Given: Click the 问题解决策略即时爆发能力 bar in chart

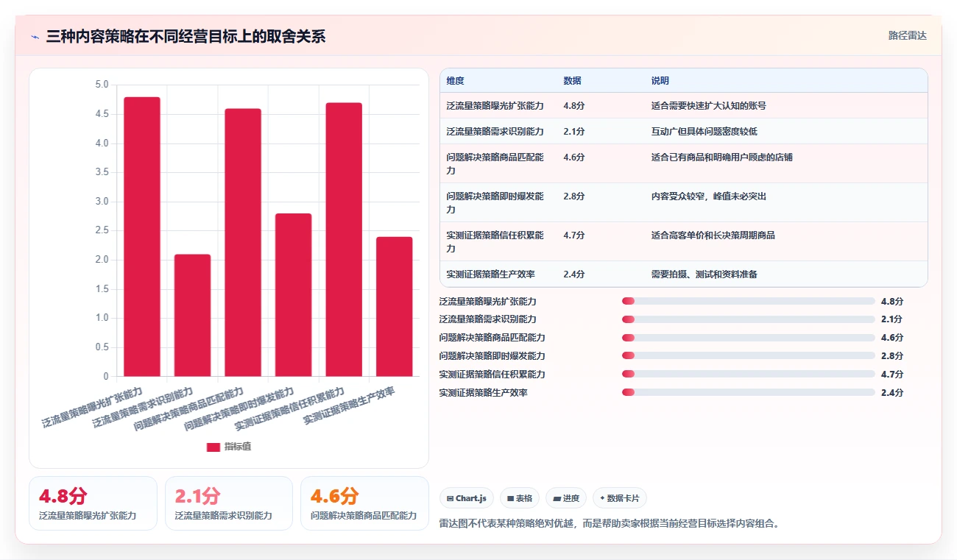Looking at the screenshot, I should [294, 295].
